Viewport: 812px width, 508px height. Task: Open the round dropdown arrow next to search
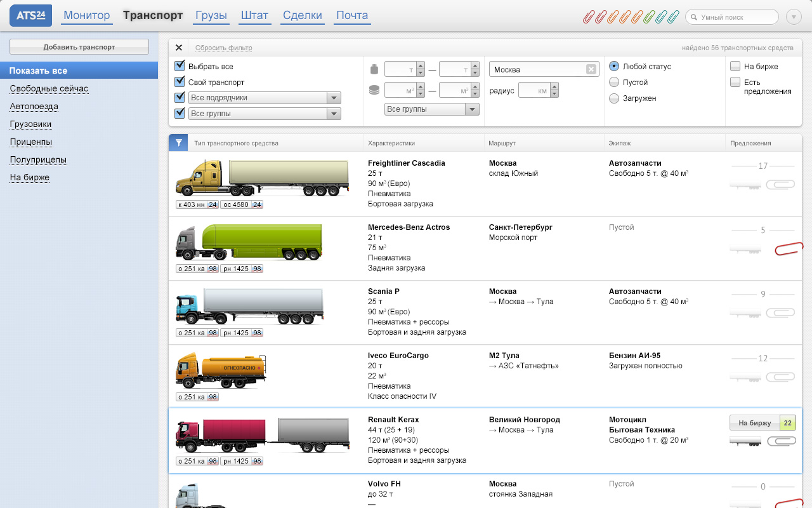click(x=793, y=17)
